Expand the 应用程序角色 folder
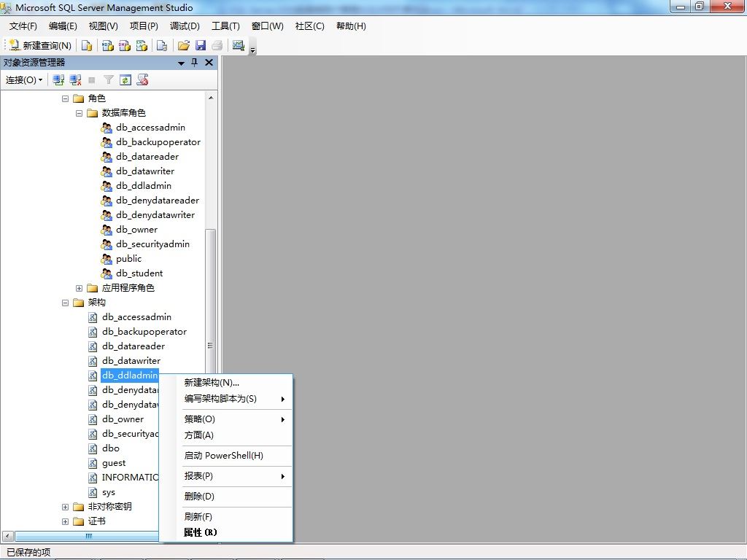The image size is (747, 560). (79, 288)
